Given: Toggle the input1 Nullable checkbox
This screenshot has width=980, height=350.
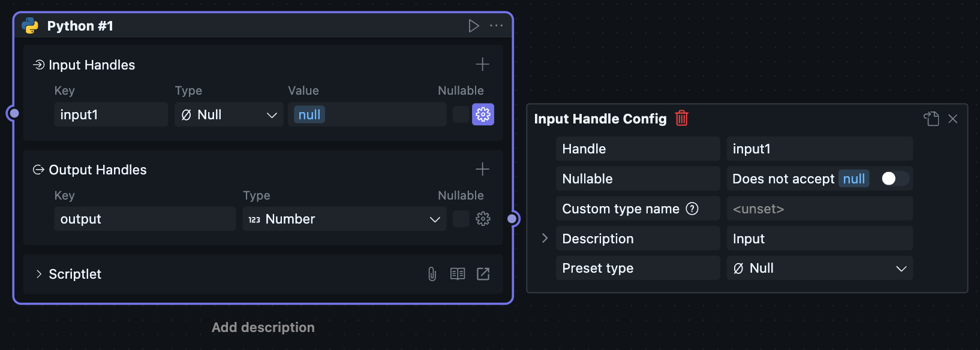Looking at the screenshot, I should click(x=461, y=114).
